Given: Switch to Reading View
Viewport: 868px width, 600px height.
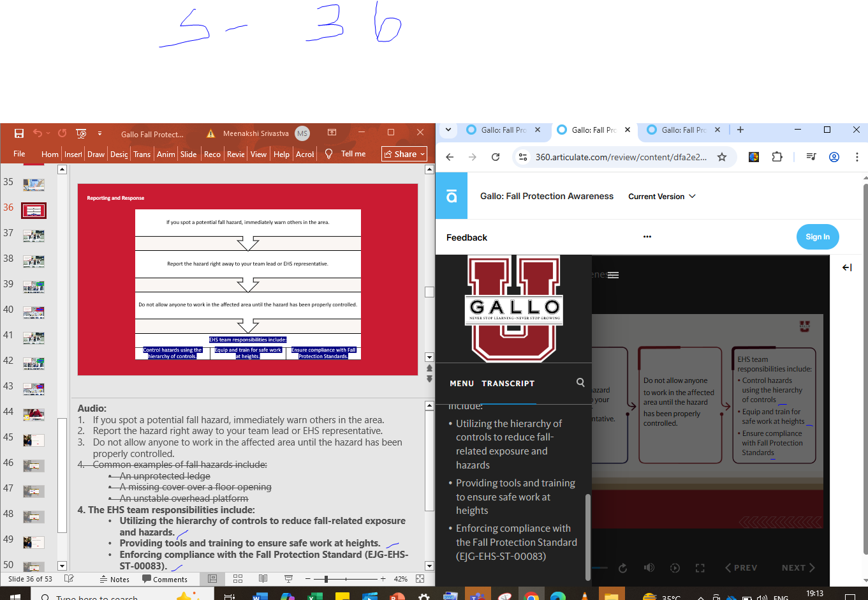Looking at the screenshot, I should 263,578.
